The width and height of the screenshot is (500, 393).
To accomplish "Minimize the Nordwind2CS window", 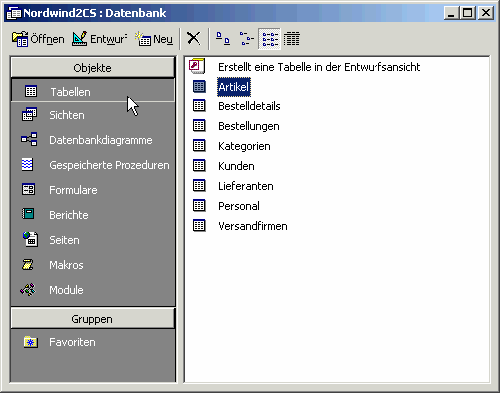I will pos(451,13).
